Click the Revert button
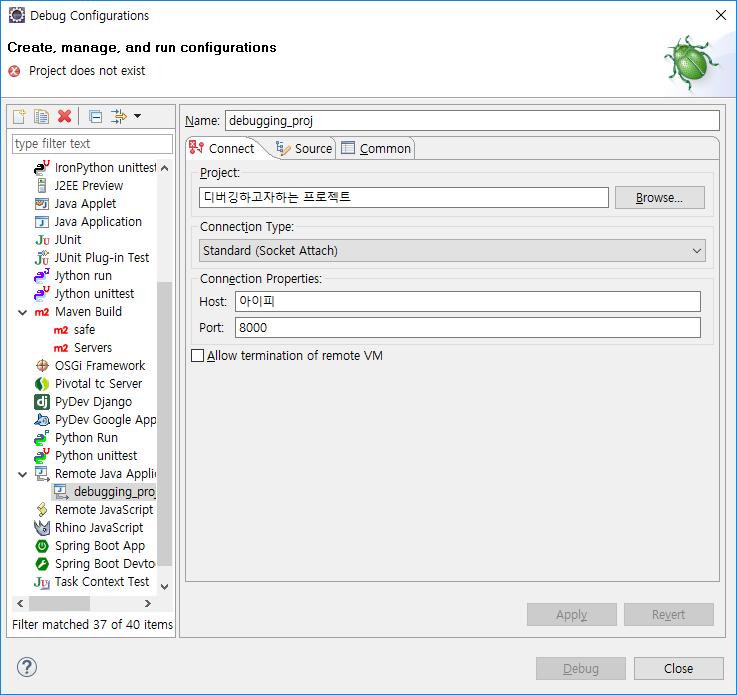The image size is (737, 695). pyautogui.click(x=668, y=615)
